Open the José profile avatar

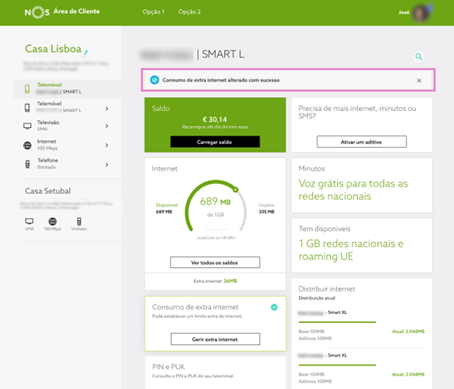tap(422, 13)
